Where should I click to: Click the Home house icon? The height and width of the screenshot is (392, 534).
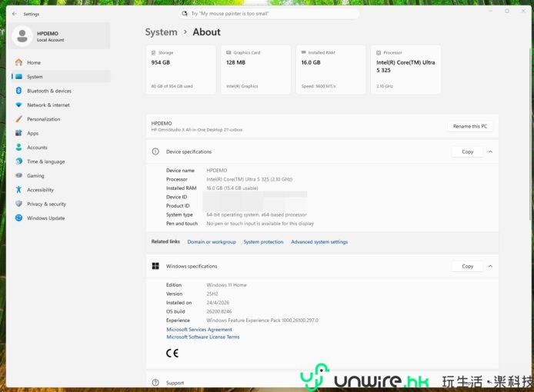(18, 62)
